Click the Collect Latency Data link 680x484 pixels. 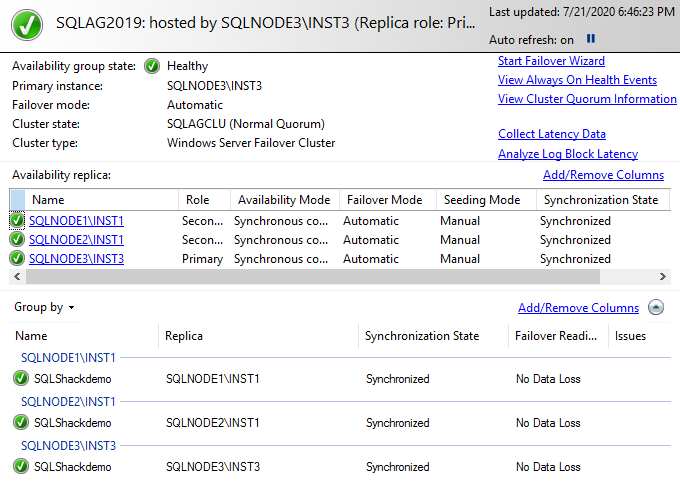[552, 134]
